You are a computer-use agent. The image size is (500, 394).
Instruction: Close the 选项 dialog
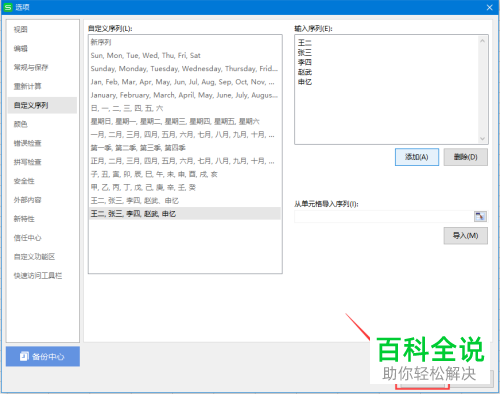coord(489,7)
